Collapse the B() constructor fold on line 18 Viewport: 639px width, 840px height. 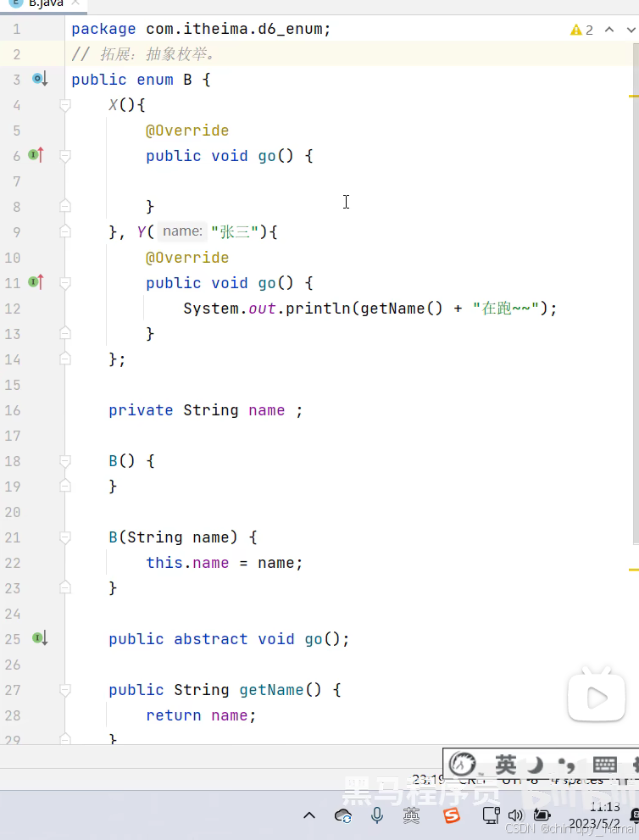(x=64, y=461)
